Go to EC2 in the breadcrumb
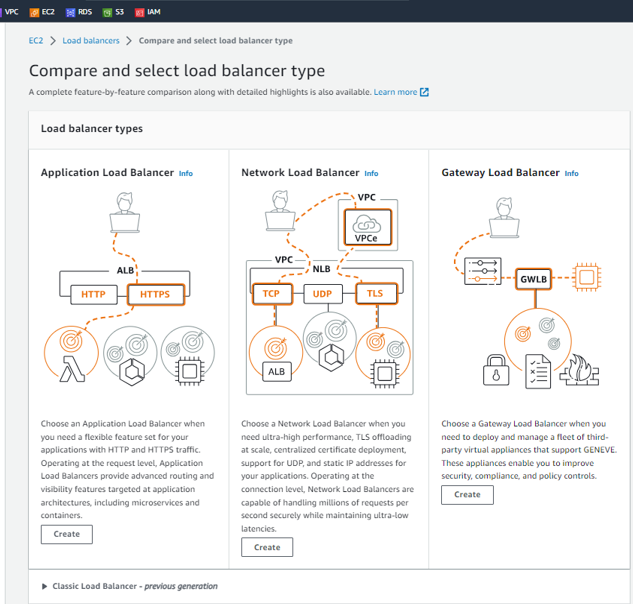The height and width of the screenshot is (604, 633). (x=36, y=41)
